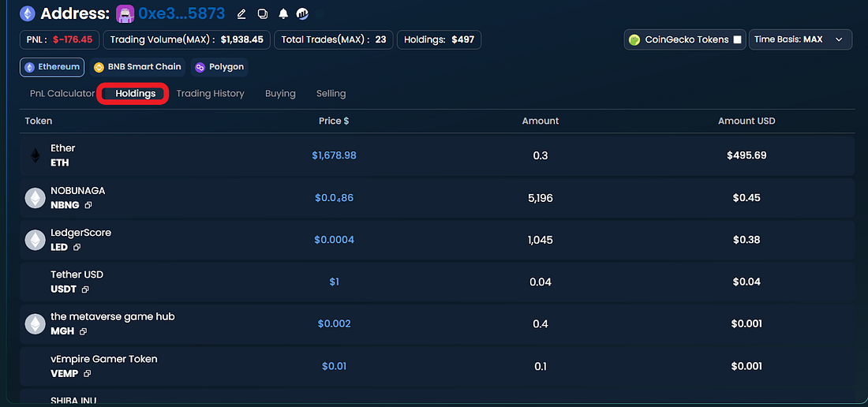Open the chart analytics icon beside the bell
Image resolution: width=868 pixels, height=407 pixels.
click(x=302, y=14)
